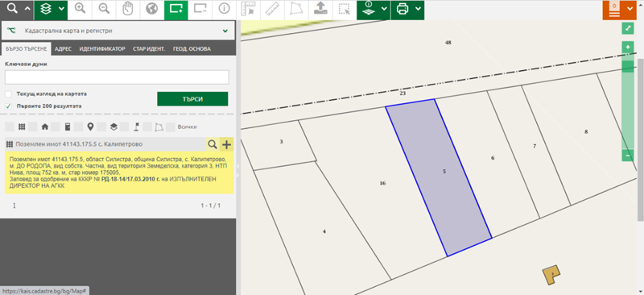
Task: Click the address pin filter icon
Action: 90,127
